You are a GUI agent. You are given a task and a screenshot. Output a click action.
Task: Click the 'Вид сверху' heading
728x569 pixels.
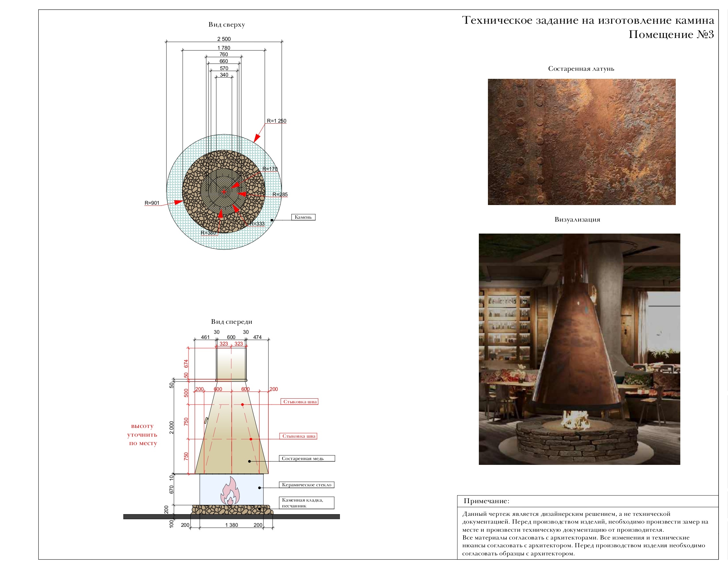227,25
